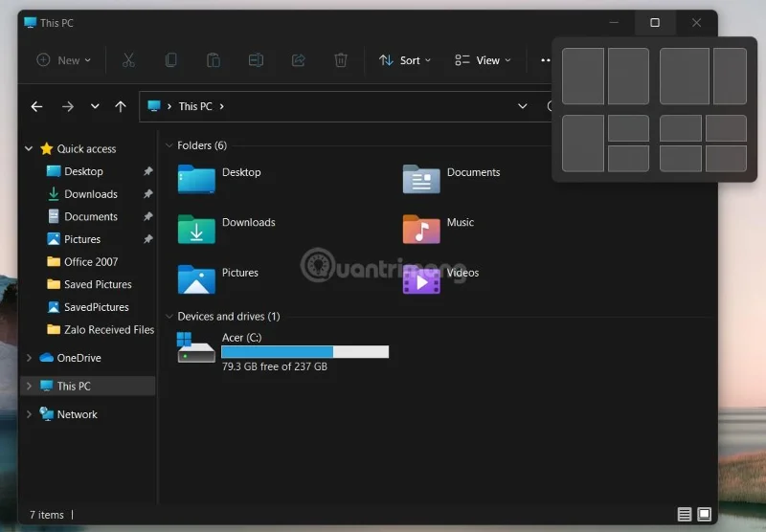
Task: Click the '79.3 GB free of 237 GB' text
Action: click(275, 366)
